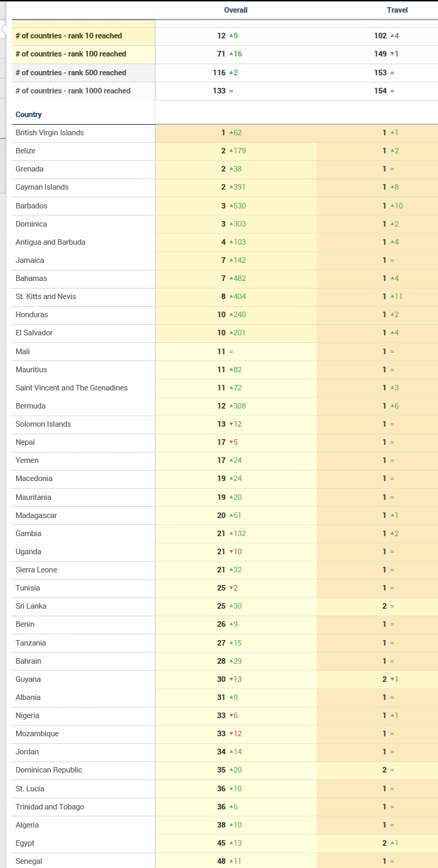This screenshot has height=868, width=438.
Task: Click the Solomon Islands country name
Action: coord(43,424)
